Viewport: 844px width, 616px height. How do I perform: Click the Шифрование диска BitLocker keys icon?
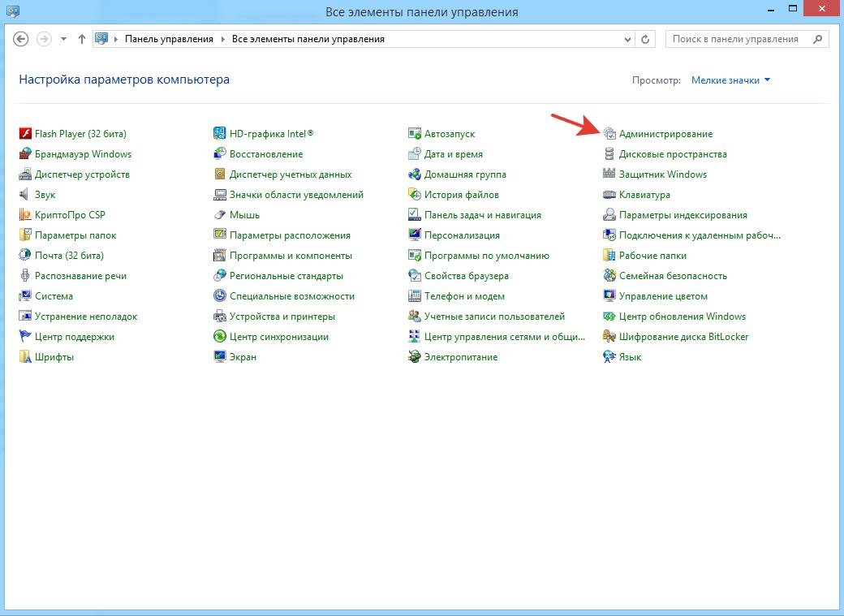click(x=609, y=337)
